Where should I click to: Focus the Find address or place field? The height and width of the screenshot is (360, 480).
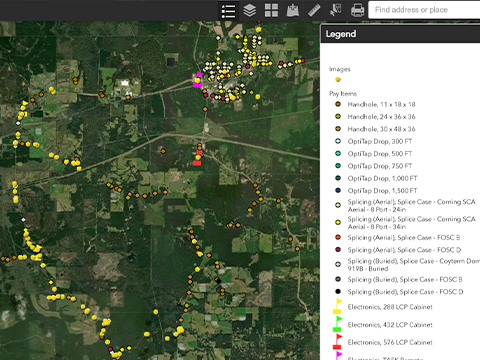[424, 10]
